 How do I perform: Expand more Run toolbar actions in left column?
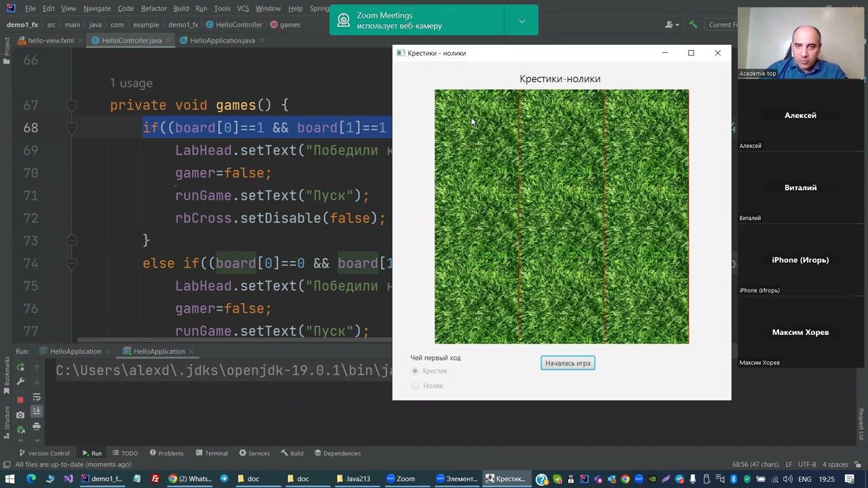20,441
